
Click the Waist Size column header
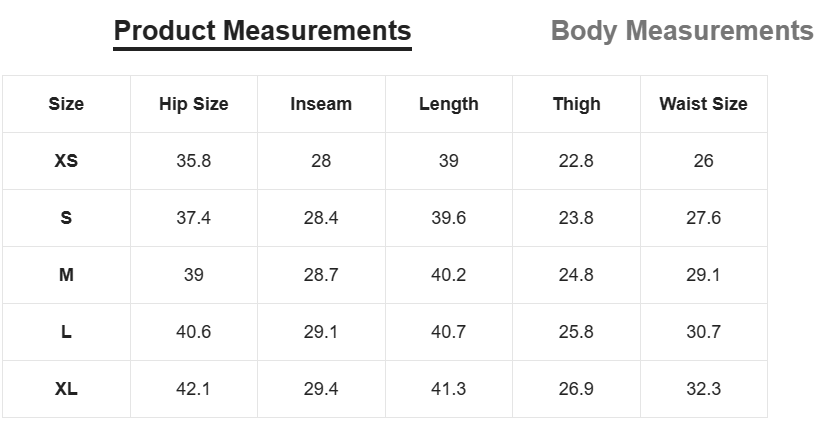(703, 104)
